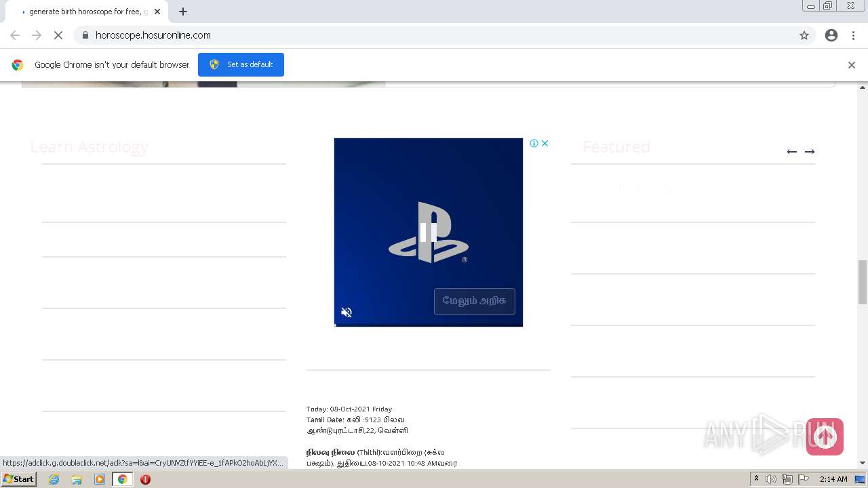The image size is (868, 488).
Task: Click the Learn Astrology heading
Action: (x=90, y=146)
